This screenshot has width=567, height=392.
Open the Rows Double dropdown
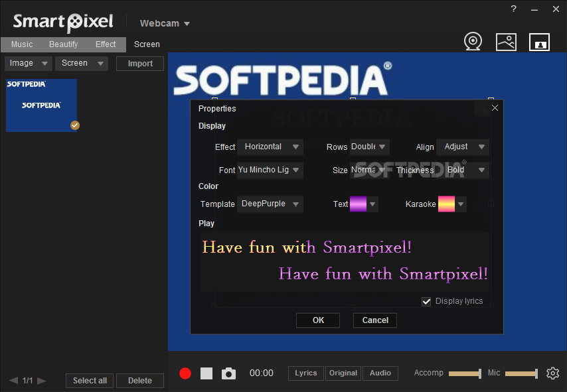pyautogui.click(x=370, y=147)
